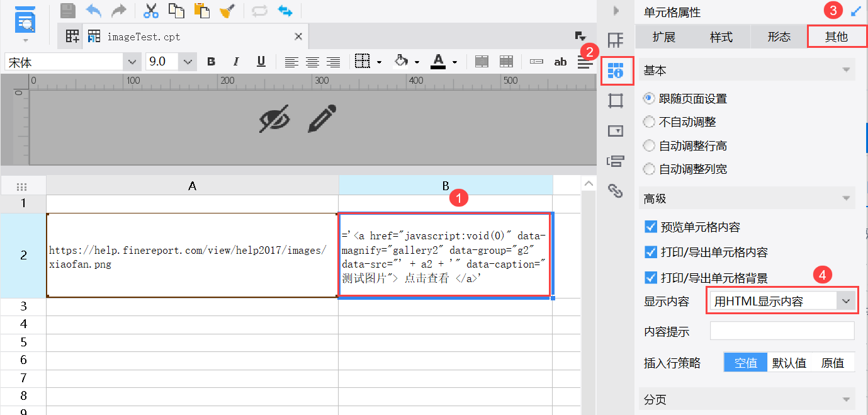Toggle italic formatting
The image size is (868, 415).
coord(236,61)
